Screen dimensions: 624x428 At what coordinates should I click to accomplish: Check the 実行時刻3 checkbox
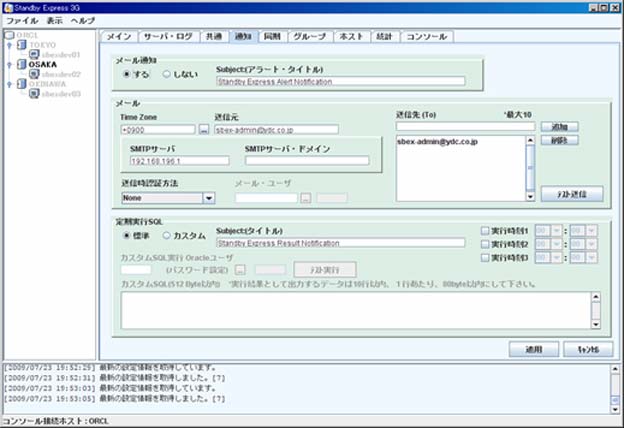pos(485,258)
